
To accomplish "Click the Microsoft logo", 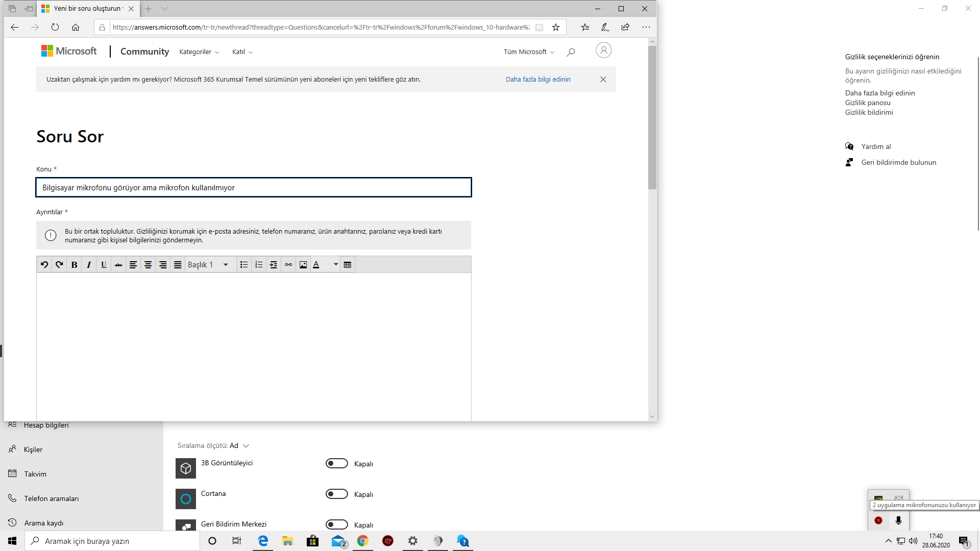I will click(69, 51).
